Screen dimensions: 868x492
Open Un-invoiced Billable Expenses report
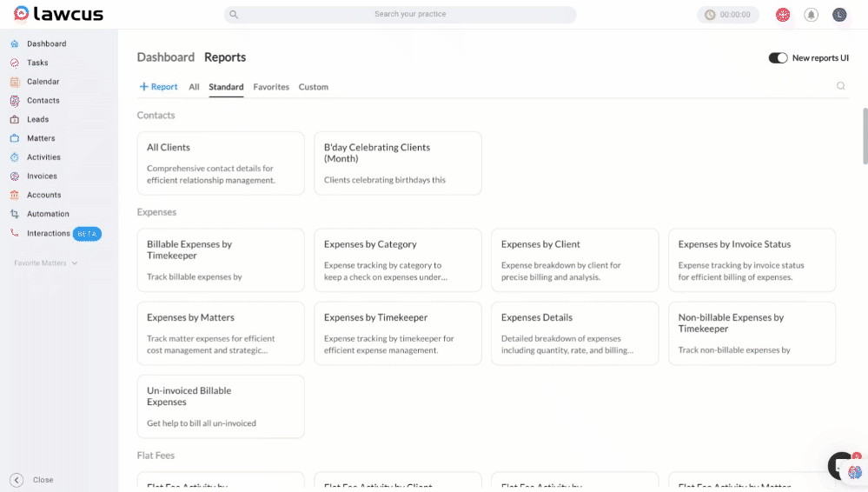tap(221, 407)
